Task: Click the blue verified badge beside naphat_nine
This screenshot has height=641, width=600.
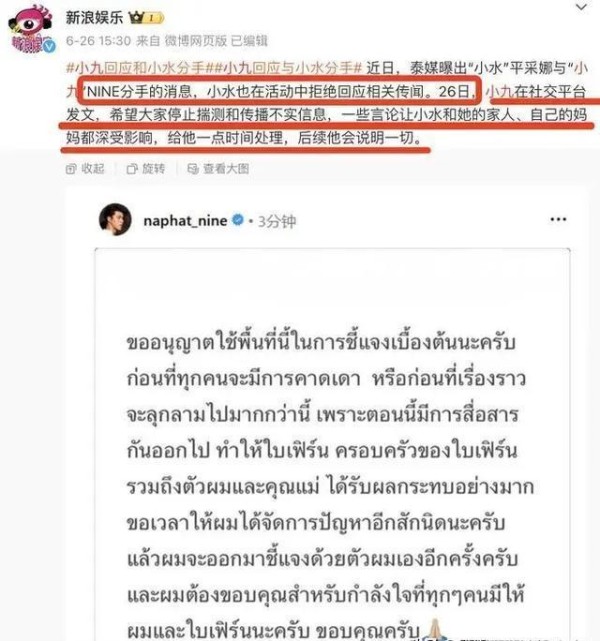Action: pos(238,220)
